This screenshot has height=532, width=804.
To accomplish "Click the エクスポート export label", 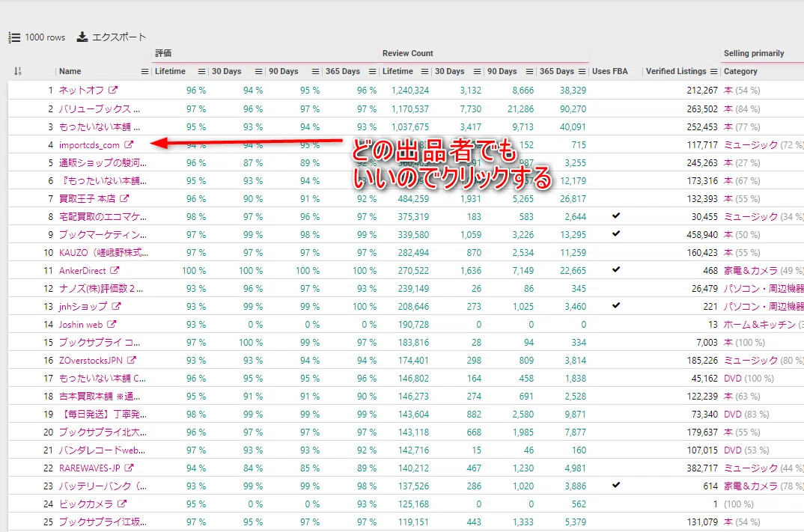I will click(x=119, y=37).
